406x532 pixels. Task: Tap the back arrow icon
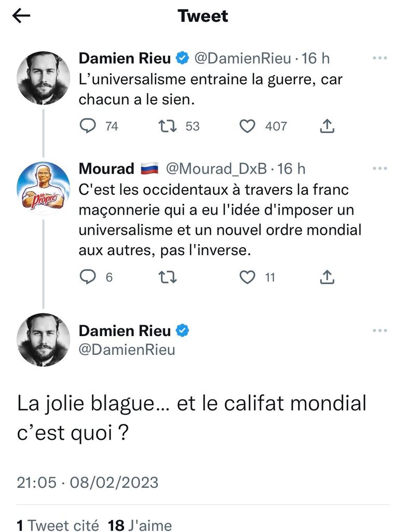click(22, 16)
